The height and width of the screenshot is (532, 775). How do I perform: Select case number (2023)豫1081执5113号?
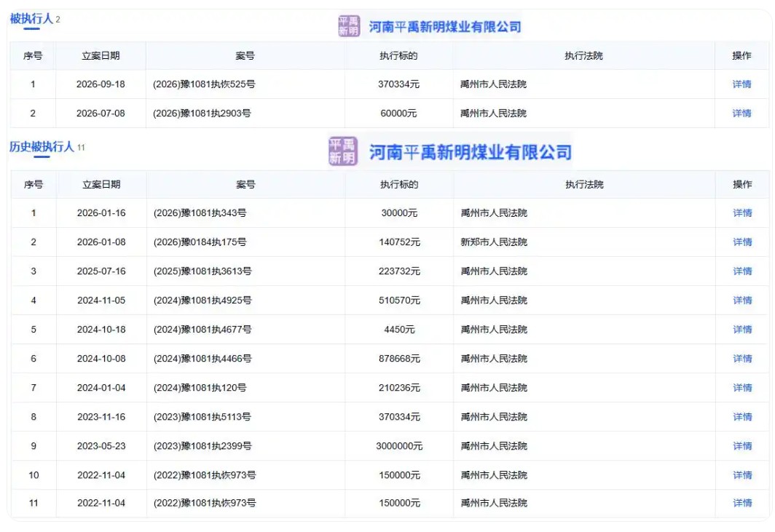(x=202, y=417)
